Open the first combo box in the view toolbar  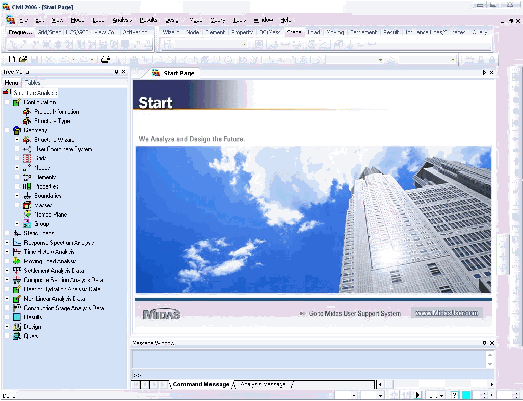click(380, 60)
